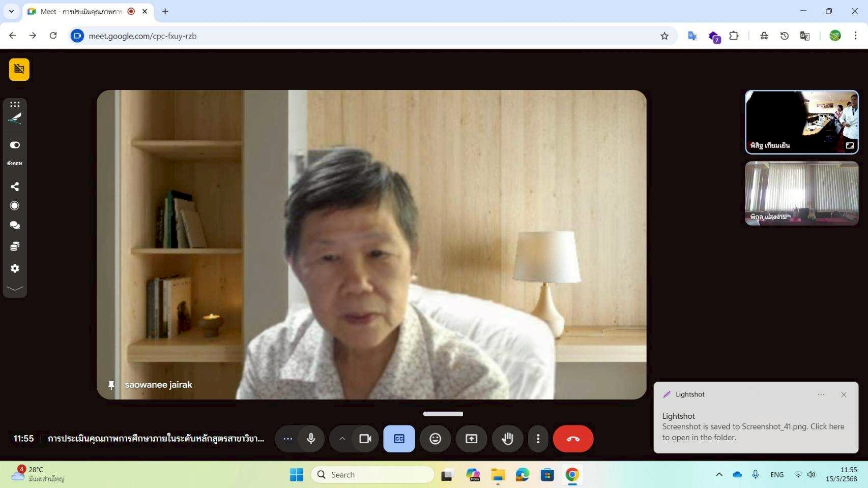Click the white handle bar above call controls

pyautogui.click(x=443, y=414)
